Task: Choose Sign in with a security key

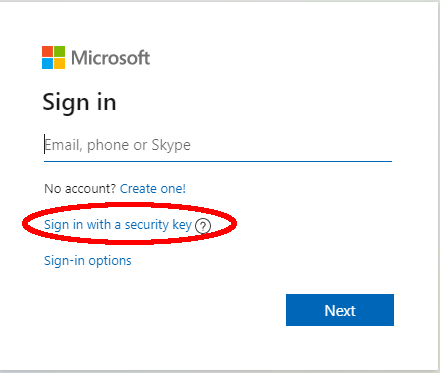Action: [118, 225]
